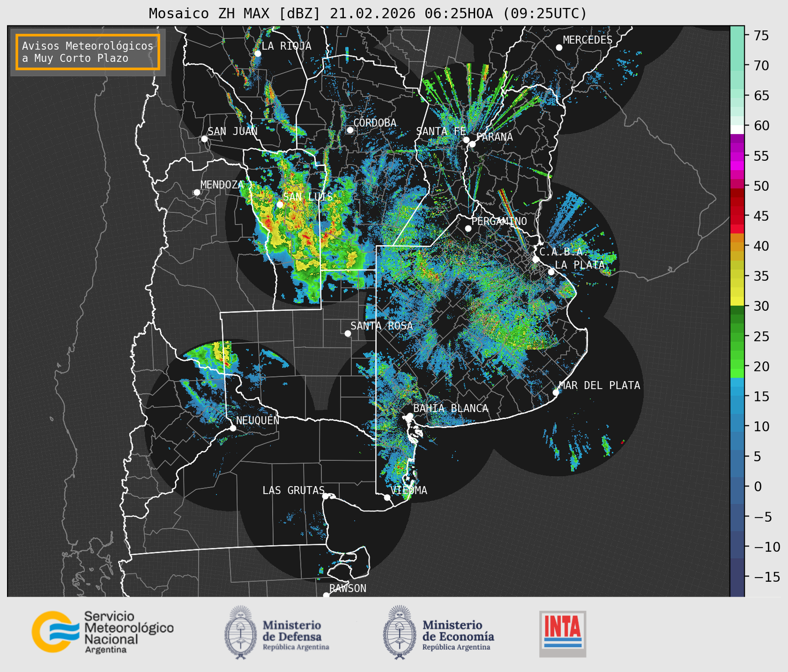This screenshot has height=672, width=788.
Task: Click the Mar del Plata marker dot
Action: coord(556,392)
